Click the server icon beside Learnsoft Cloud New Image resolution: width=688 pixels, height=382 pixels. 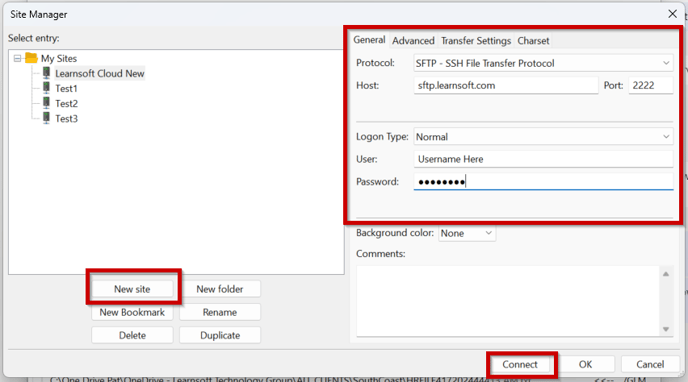coord(46,73)
